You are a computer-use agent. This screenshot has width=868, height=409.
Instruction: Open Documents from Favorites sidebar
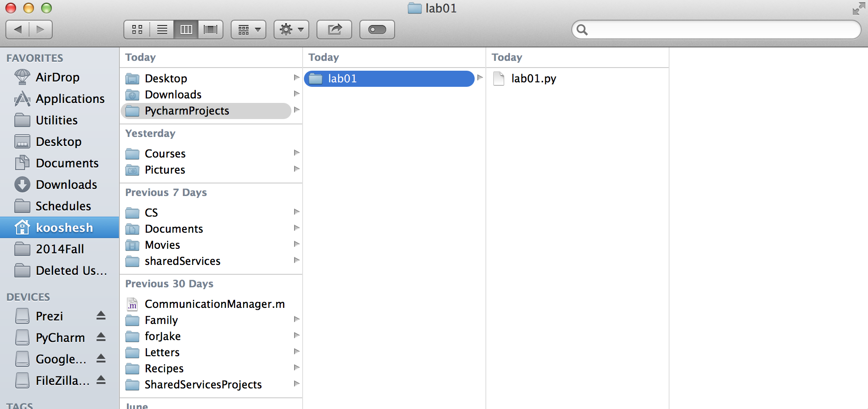coord(67,163)
